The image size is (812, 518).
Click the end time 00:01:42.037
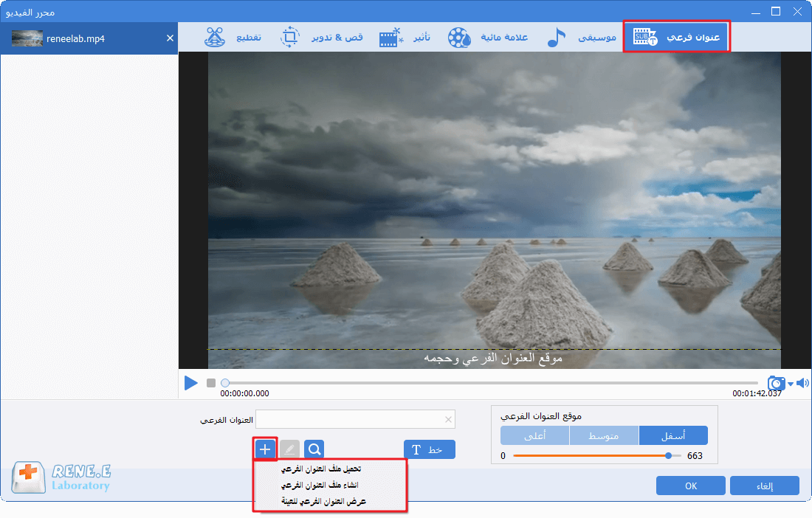pyautogui.click(x=757, y=393)
